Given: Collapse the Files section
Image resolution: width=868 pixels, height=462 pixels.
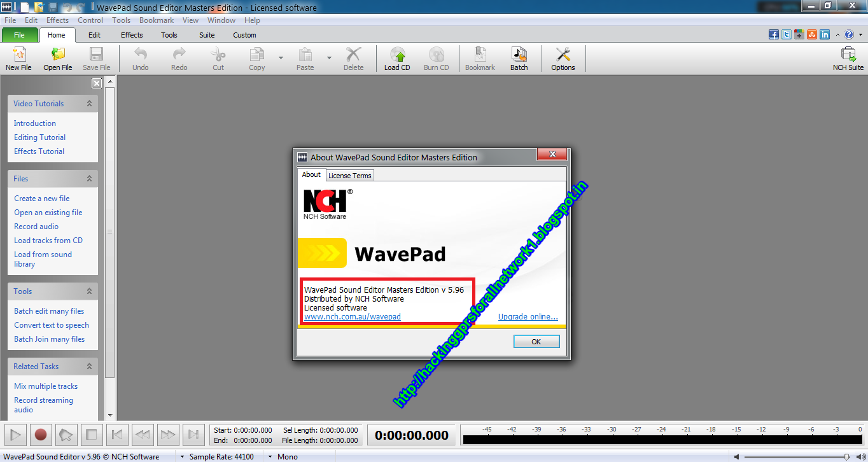Looking at the screenshot, I should tap(89, 179).
